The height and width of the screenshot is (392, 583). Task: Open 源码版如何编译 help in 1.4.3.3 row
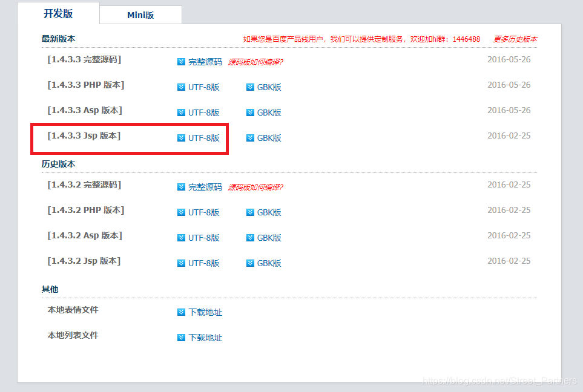point(255,62)
